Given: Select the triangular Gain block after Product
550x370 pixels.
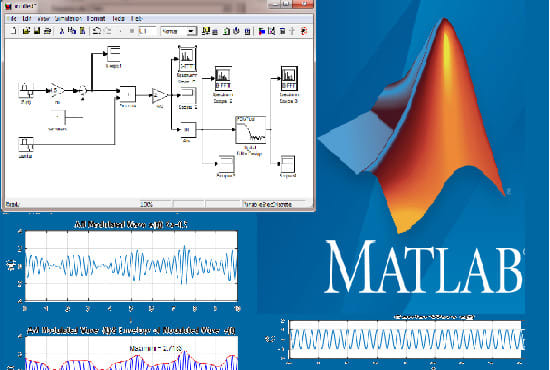Looking at the screenshot, I should (159, 95).
